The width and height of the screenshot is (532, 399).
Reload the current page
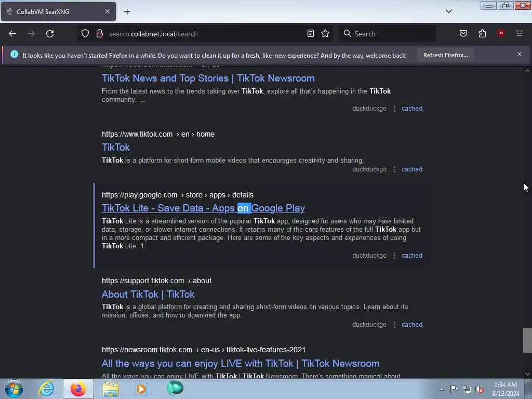pyautogui.click(x=50, y=34)
